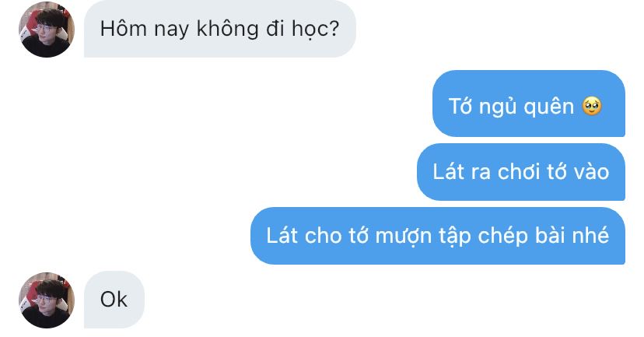This screenshot has width=644, height=337.
Task: Select the blue 'Tớ ngủ quên' message bubble
Action: click(x=529, y=104)
